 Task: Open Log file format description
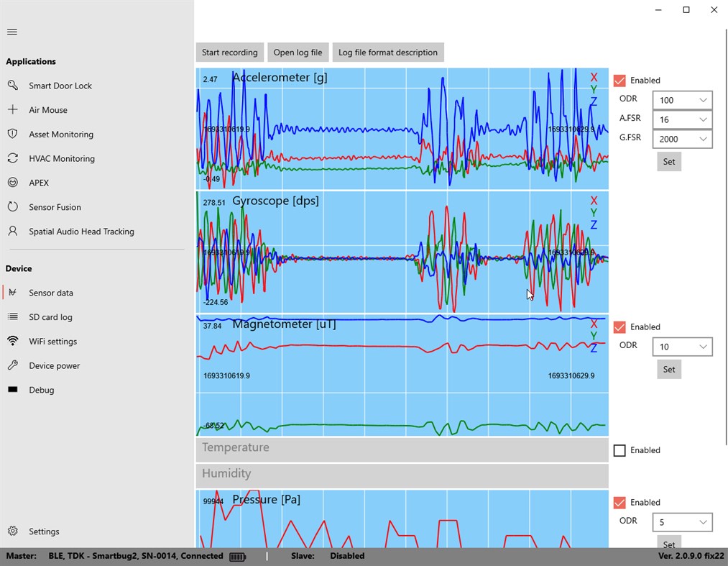(x=388, y=52)
